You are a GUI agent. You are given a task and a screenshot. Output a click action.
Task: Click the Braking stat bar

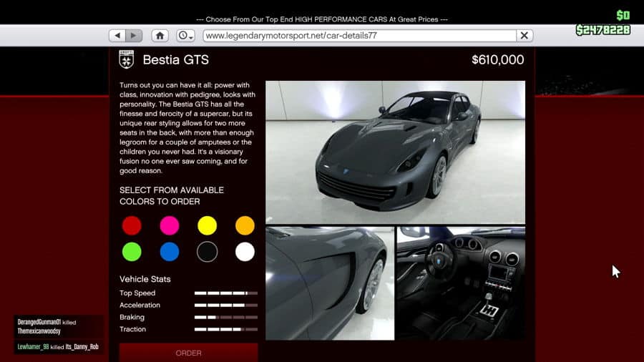(x=226, y=317)
